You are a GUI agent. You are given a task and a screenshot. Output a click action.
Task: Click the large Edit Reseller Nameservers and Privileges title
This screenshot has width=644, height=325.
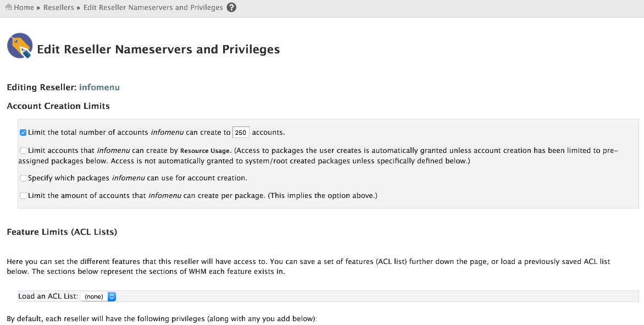point(158,49)
